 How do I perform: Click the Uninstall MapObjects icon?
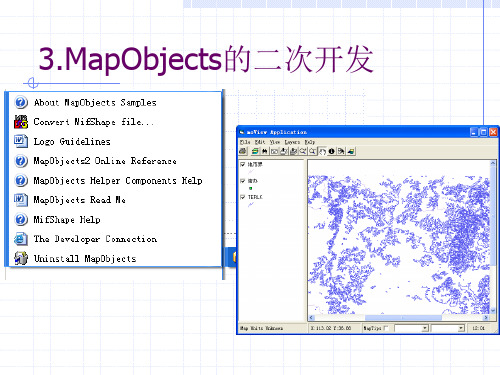21,258
